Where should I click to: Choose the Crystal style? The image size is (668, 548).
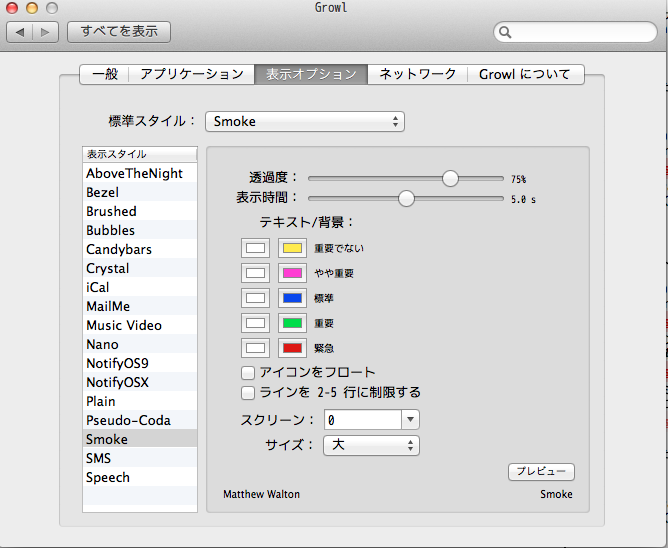140,268
